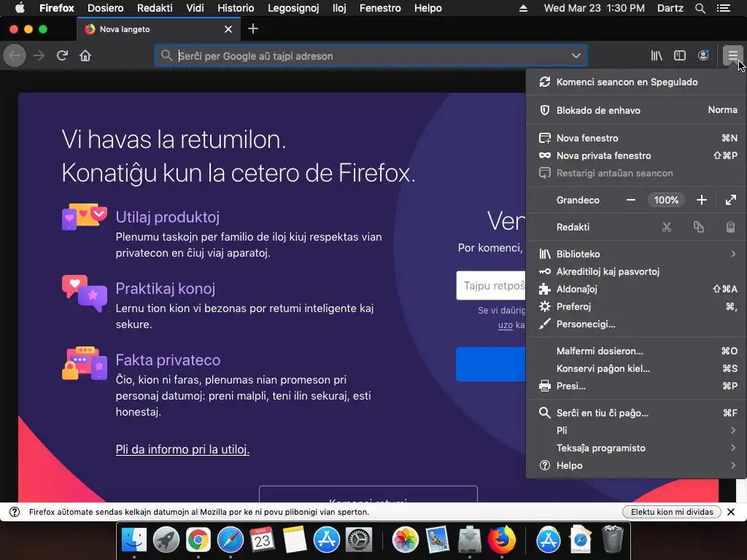The height and width of the screenshot is (560, 747).
Task: Click the email input field Tajpu retpoŝ
Action: (491, 286)
